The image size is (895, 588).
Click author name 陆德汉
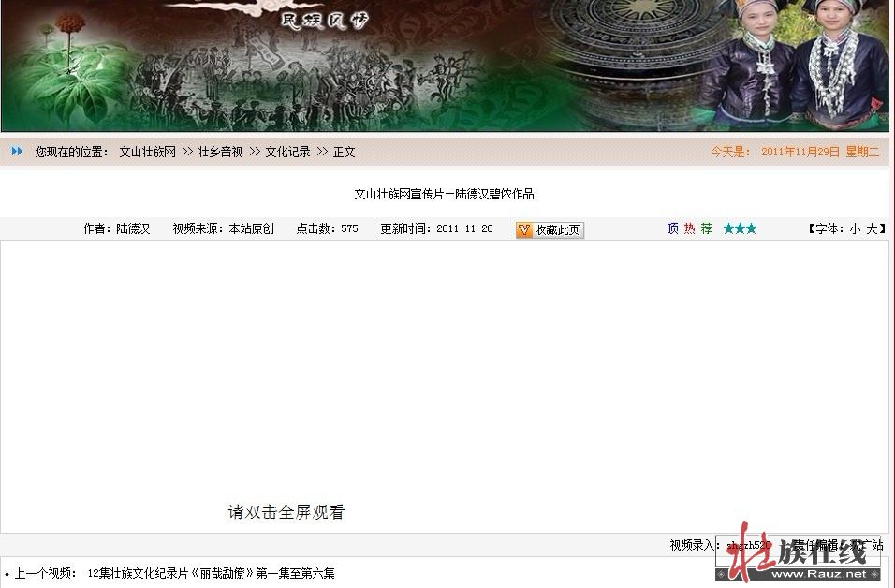[133, 228]
